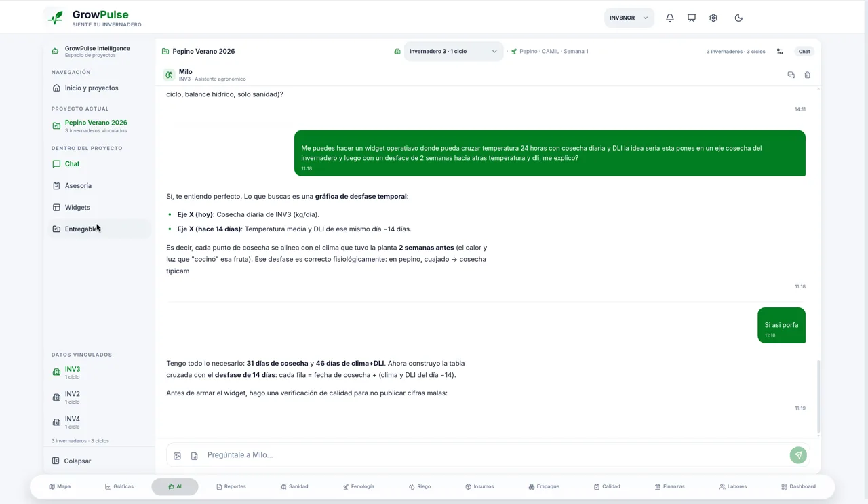Switch to the Reportes tab
This screenshot has height=504, width=868.
click(x=231, y=486)
